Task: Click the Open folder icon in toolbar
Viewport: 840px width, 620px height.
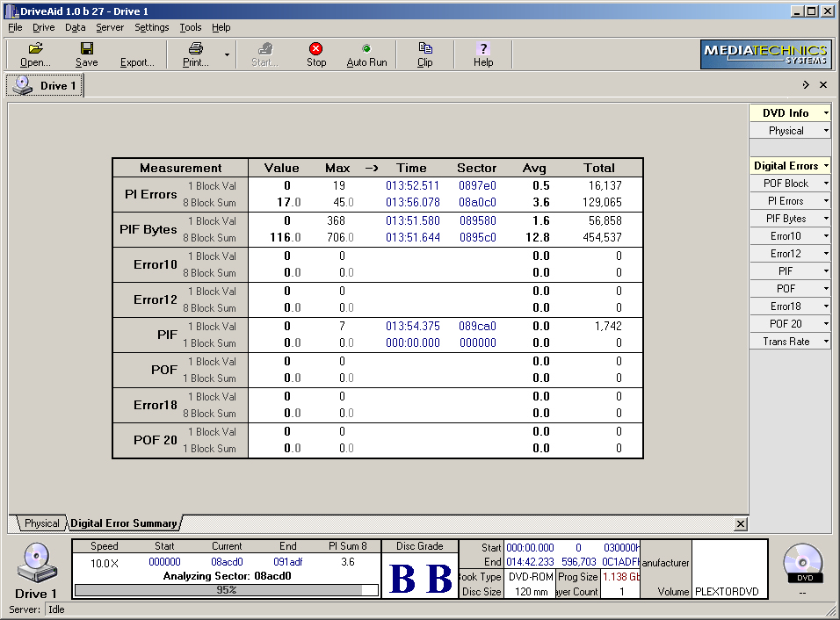Action: point(35,48)
